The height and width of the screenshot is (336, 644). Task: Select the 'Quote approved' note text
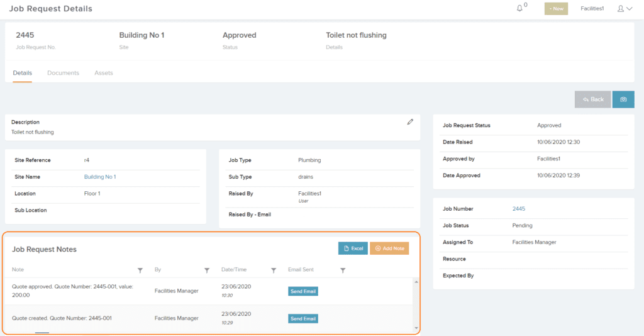(72, 291)
